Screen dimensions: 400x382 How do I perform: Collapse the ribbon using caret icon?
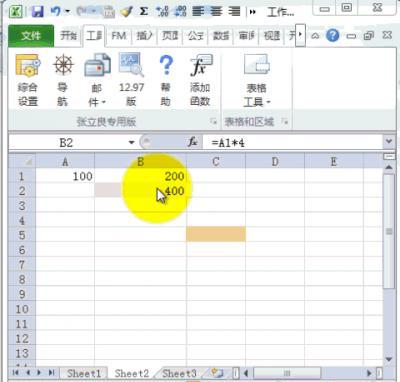(315, 36)
